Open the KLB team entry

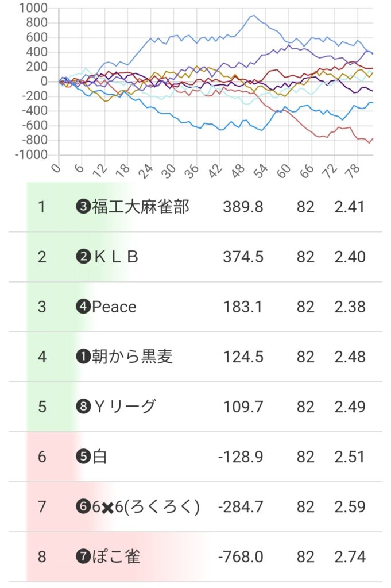point(115,257)
